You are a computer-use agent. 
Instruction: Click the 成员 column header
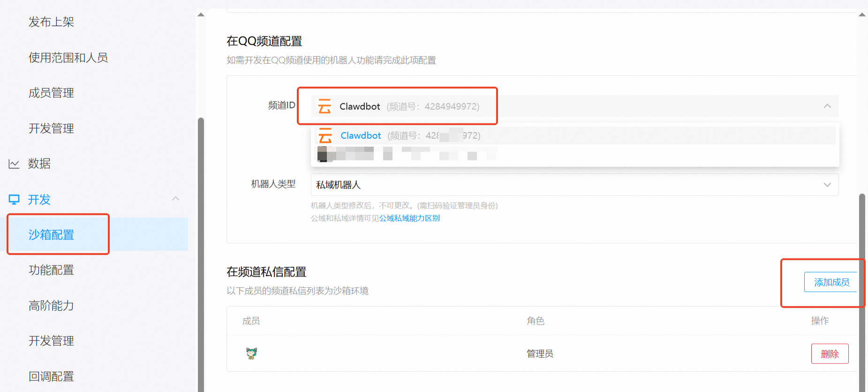pos(251,321)
